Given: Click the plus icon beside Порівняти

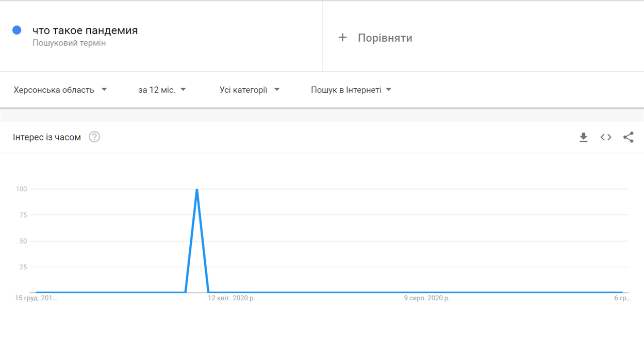Looking at the screenshot, I should tap(342, 38).
